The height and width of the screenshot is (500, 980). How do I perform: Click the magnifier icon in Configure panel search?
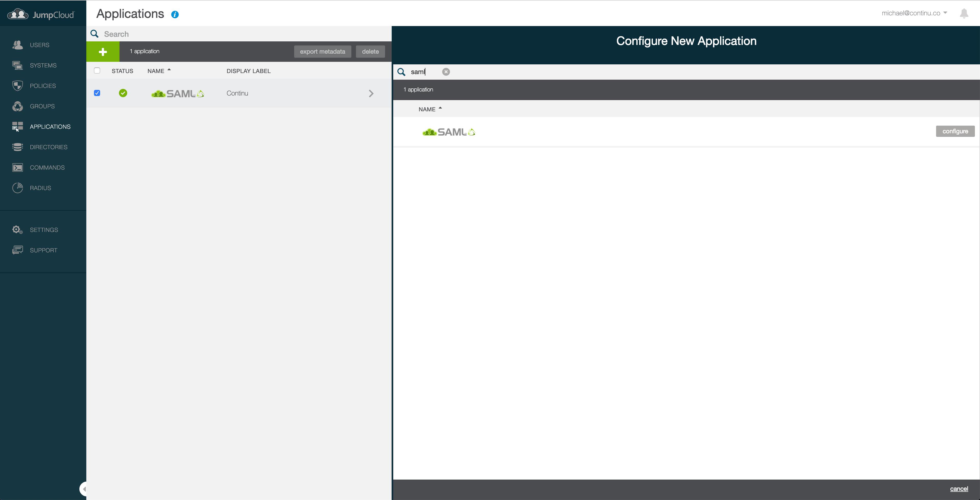coord(401,72)
